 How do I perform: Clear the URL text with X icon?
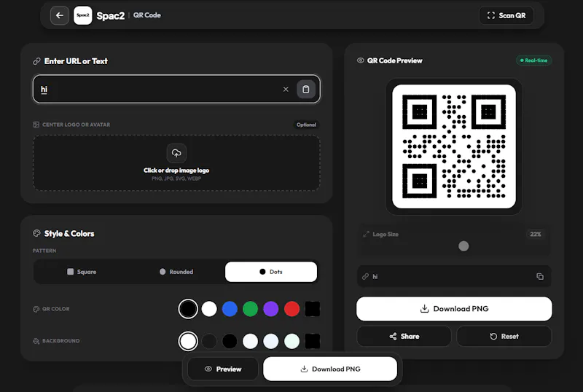pos(286,90)
